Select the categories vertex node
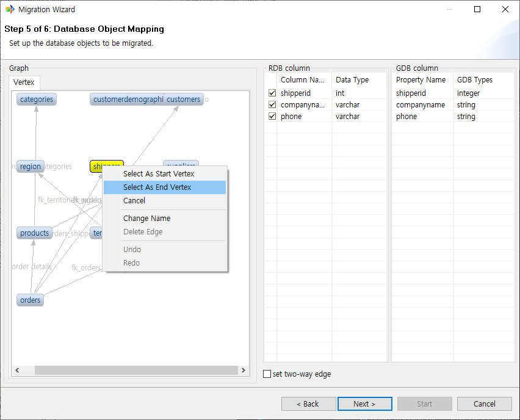Screen dimensions: 520x420 (x=37, y=100)
